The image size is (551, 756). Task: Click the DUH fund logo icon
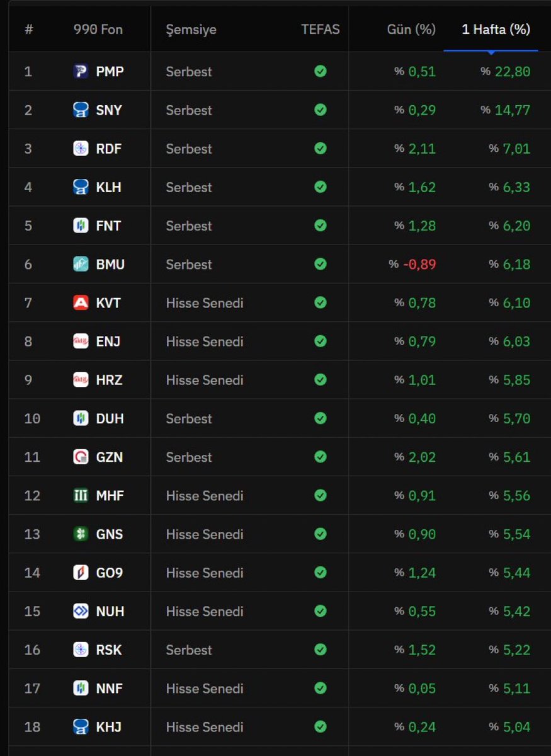[x=81, y=418]
